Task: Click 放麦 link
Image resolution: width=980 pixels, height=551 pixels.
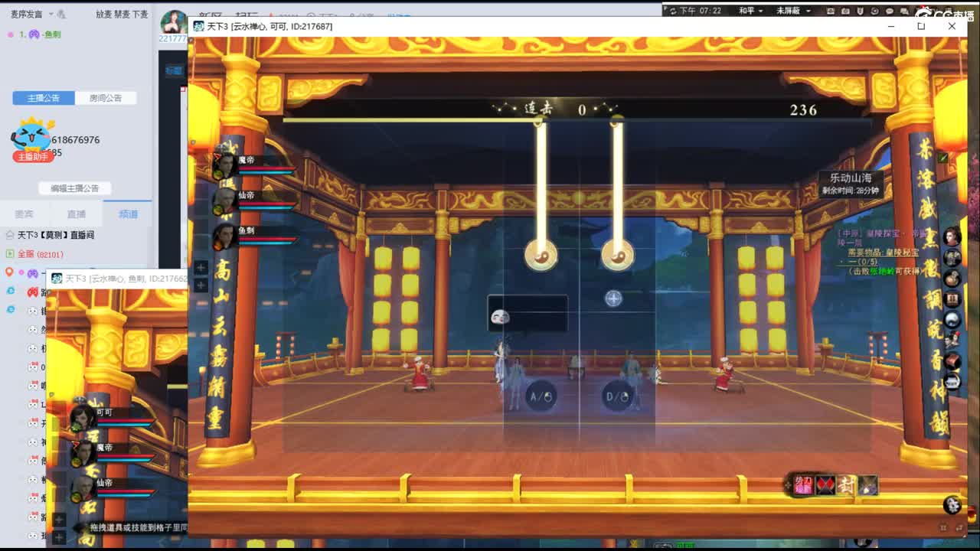Action: tap(103, 14)
